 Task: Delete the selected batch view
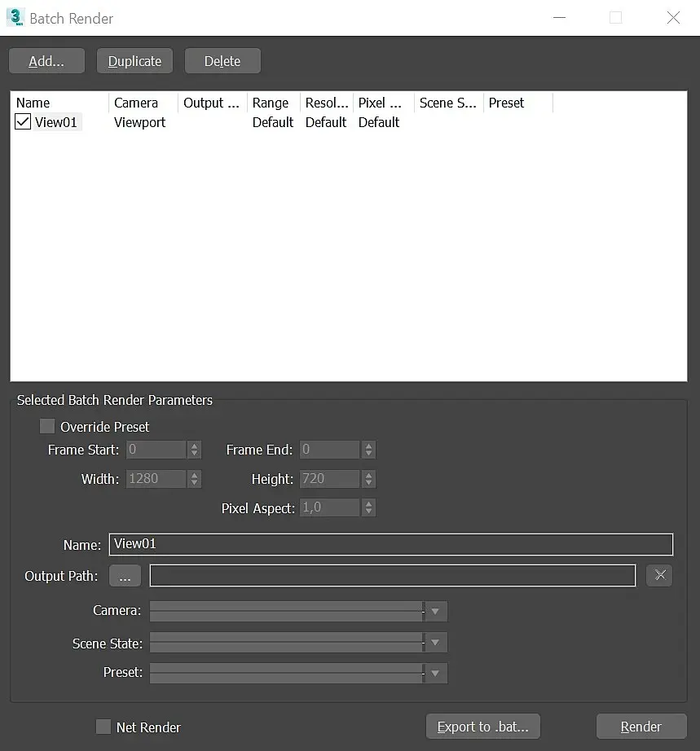coord(222,61)
